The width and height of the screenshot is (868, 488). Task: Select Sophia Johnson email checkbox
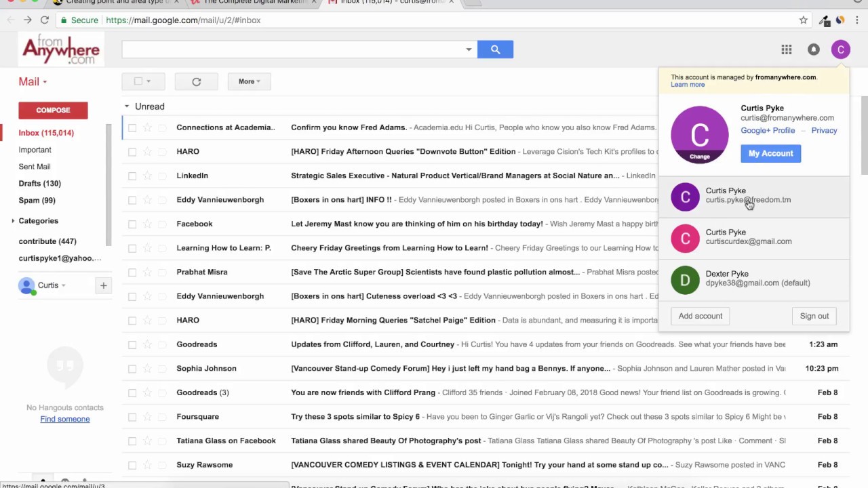coord(132,369)
